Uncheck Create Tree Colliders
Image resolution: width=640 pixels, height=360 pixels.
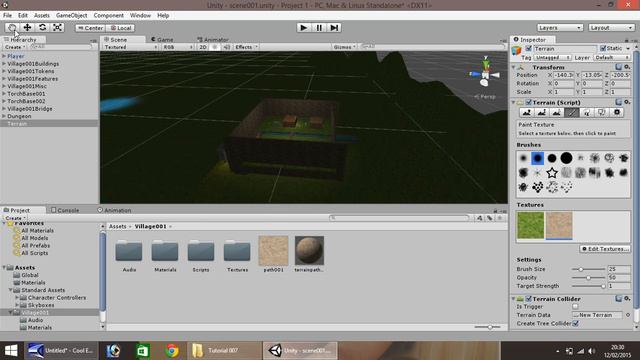(575, 323)
